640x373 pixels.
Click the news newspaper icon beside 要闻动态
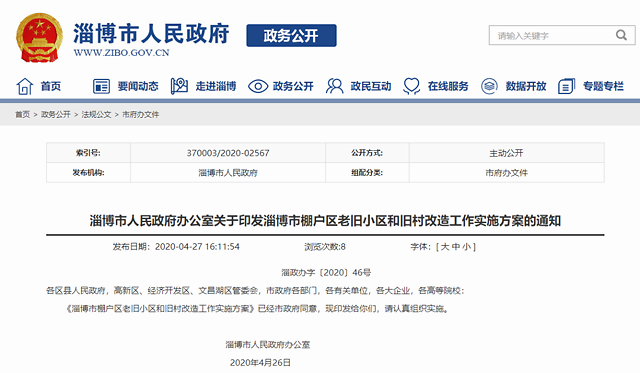(x=101, y=86)
